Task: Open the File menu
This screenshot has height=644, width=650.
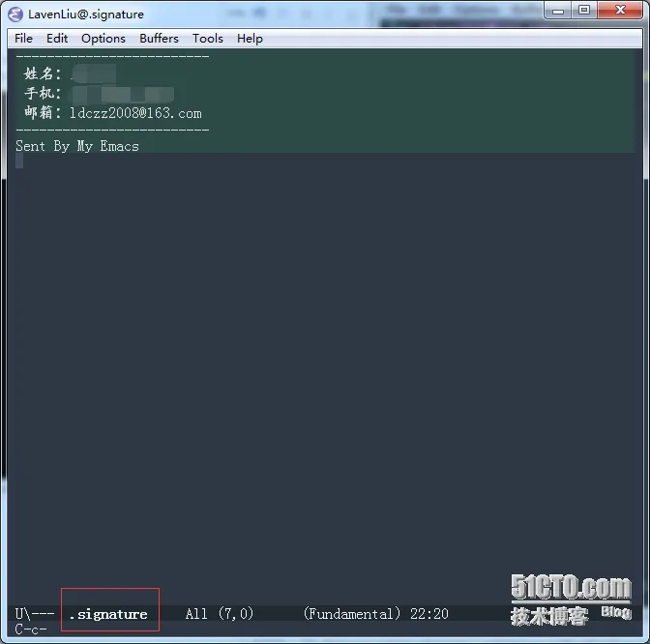Action: (23, 39)
